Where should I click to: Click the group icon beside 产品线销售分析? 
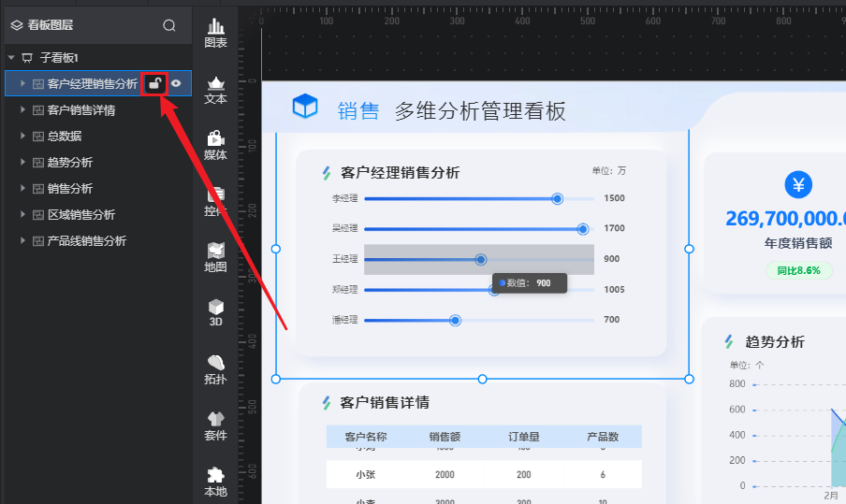click(38, 240)
